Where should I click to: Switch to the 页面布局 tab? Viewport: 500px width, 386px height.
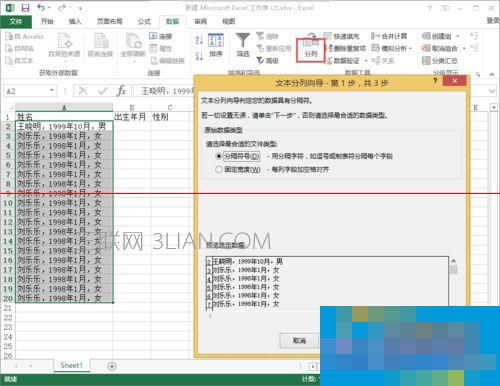(x=110, y=22)
